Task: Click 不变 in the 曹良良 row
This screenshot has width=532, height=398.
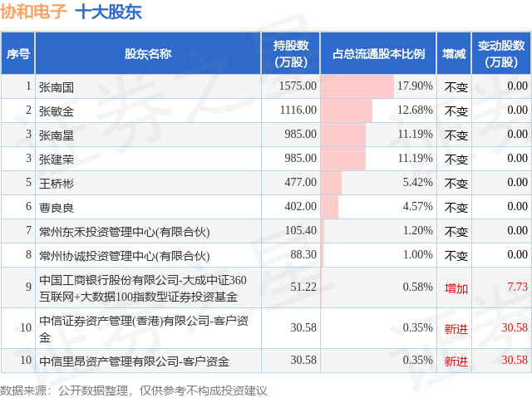Action: click(456, 208)
